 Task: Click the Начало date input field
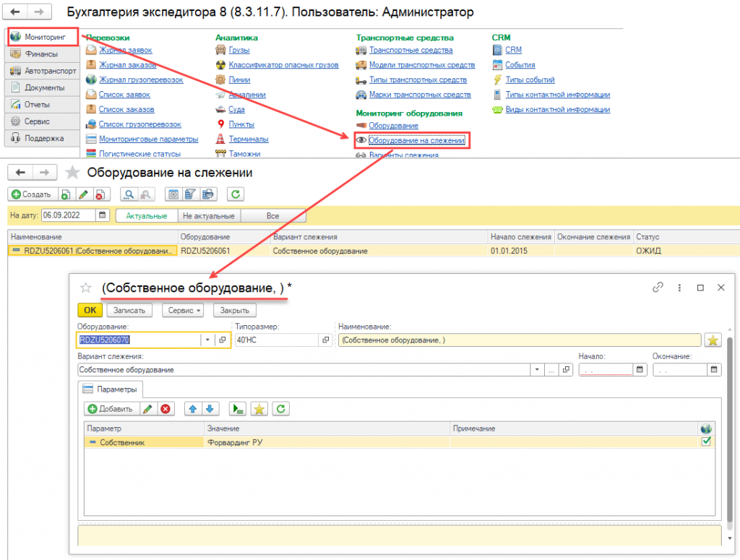pyautogui.click(x=606, y=370)
